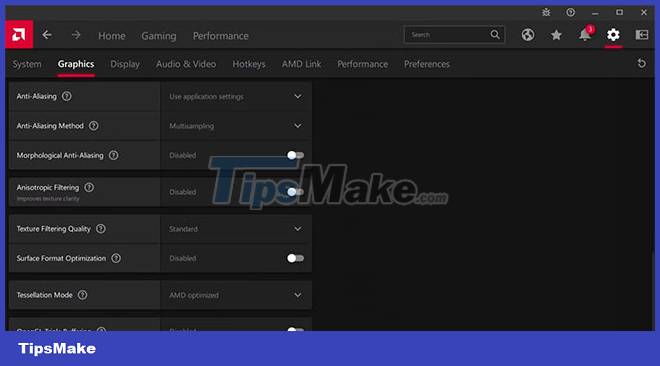Go to Gaming in top navigation

point(159,36)
